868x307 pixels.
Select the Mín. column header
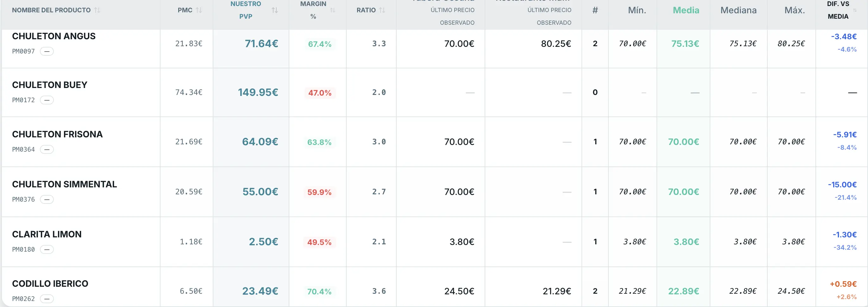(637, 10)
